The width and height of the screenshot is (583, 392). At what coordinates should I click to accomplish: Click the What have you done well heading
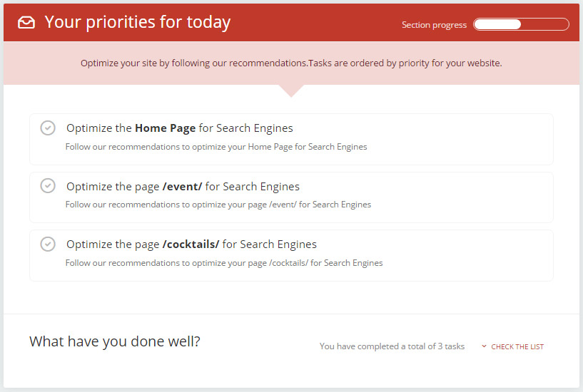[114, 341]
